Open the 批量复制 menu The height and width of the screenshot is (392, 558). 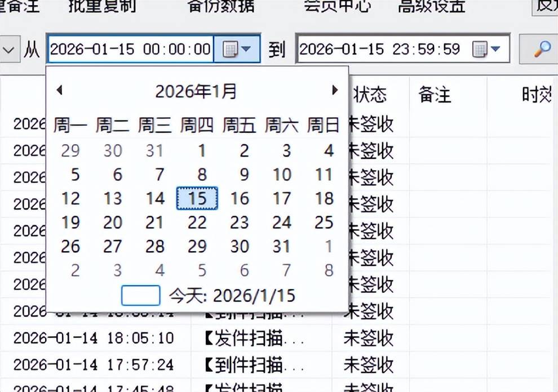pos(102,6)
